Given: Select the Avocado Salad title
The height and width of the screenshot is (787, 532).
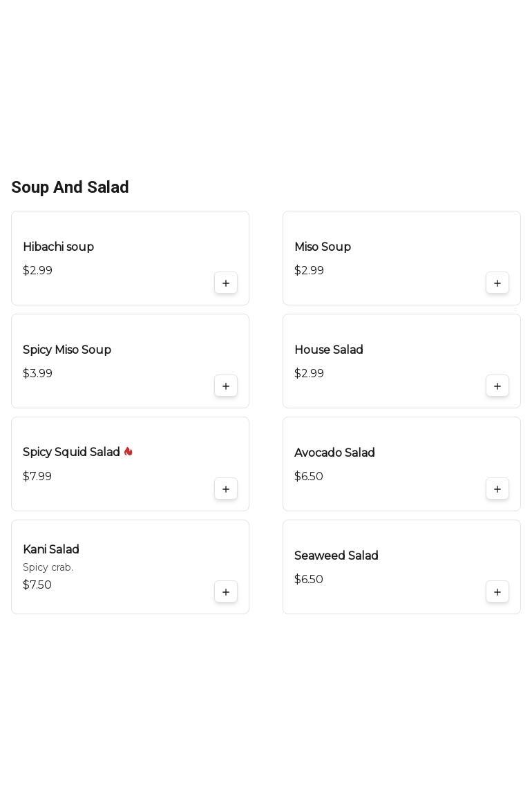Looking at the screenshot, I should tap(334, 453).
